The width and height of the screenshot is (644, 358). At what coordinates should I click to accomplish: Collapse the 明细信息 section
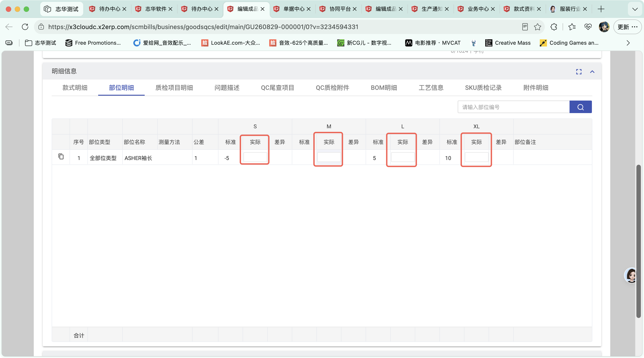click(x=592, y=72)
